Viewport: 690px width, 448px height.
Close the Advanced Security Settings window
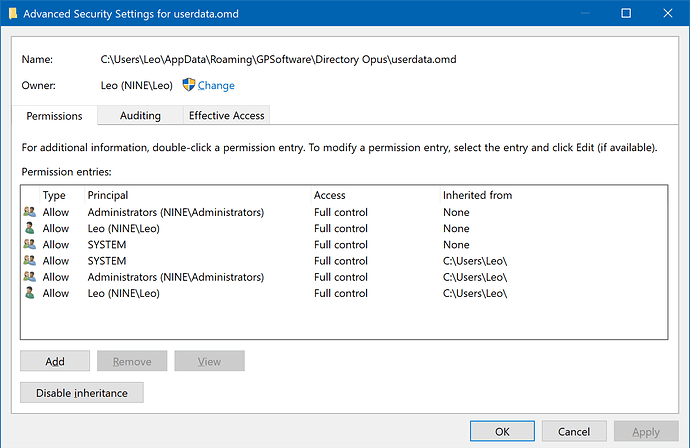pos(668,13)
